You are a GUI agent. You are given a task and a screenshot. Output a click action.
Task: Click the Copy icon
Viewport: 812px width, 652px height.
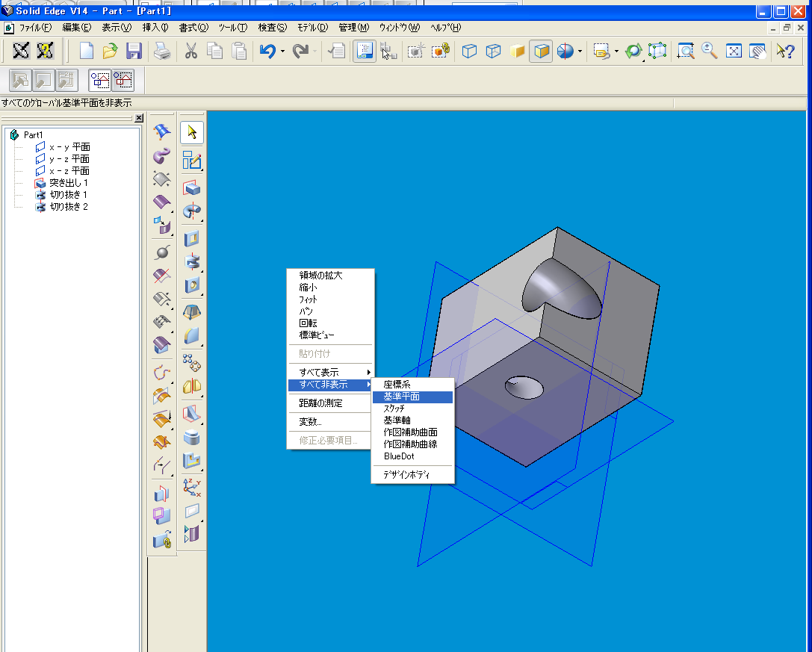pyautogui.click(x=214, y=51)
